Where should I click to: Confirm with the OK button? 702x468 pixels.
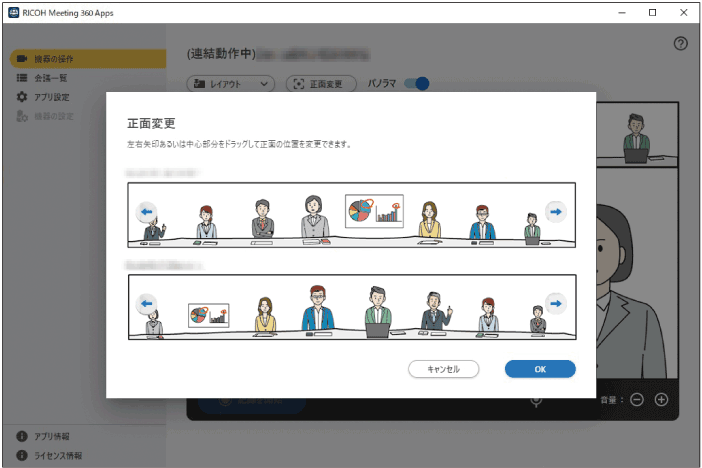pos(540,369)
